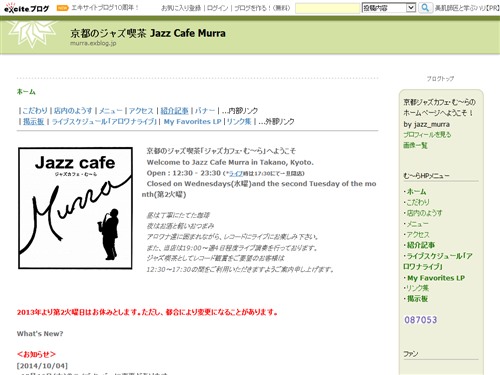Click the orange NEW badge icon

[x=62, y=8]
